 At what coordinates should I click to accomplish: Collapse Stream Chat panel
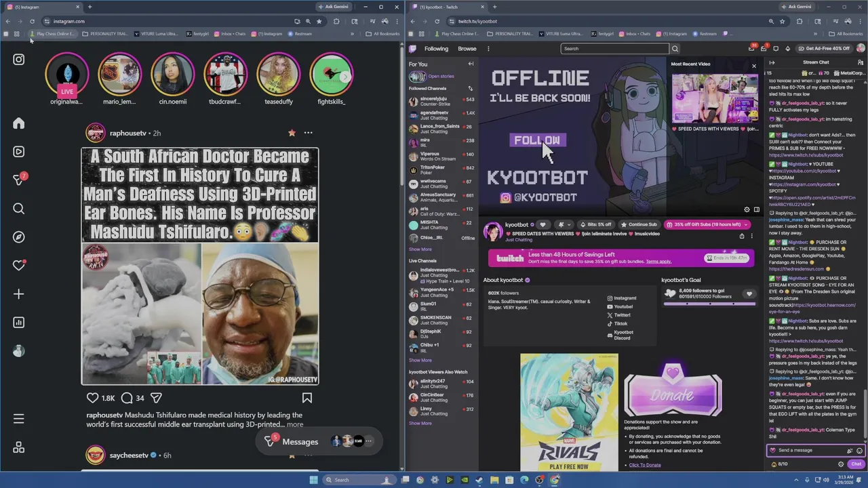(x=772, y=62)
